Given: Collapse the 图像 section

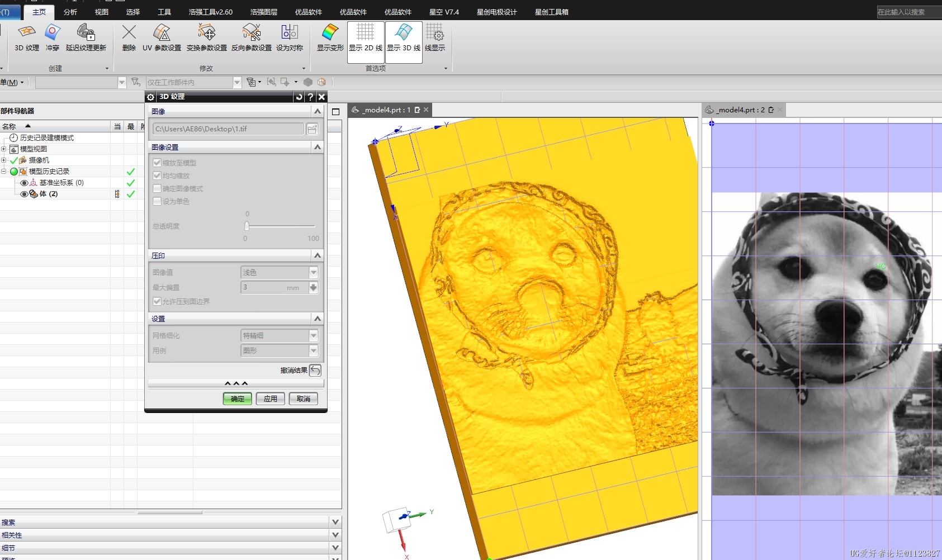Looking at the screenshot, I should [318, 111].
